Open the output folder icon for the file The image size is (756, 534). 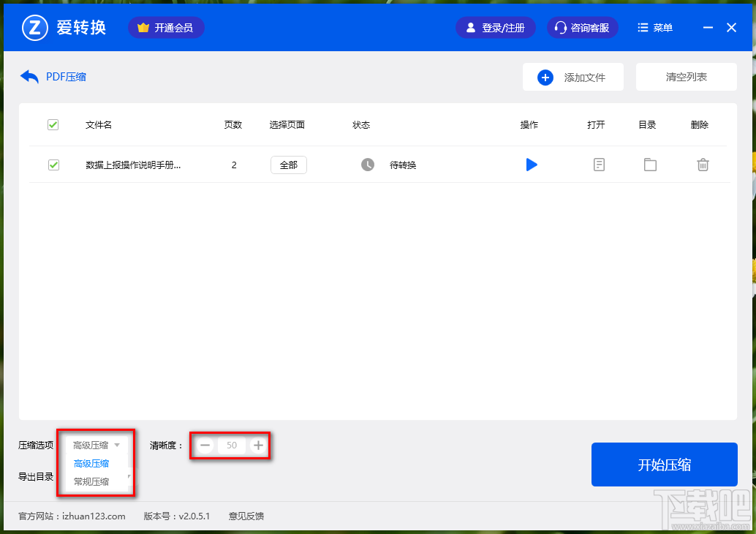tap(650, 165)
